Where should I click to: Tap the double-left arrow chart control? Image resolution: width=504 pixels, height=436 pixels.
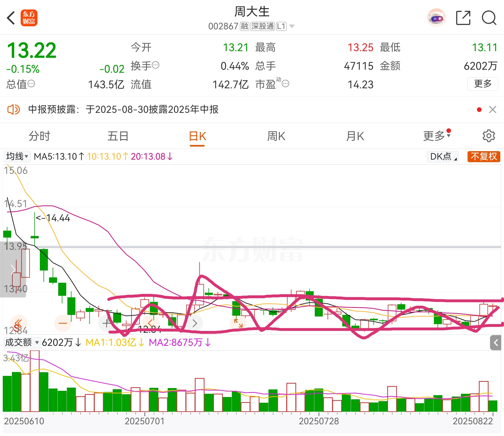[19, 323]
